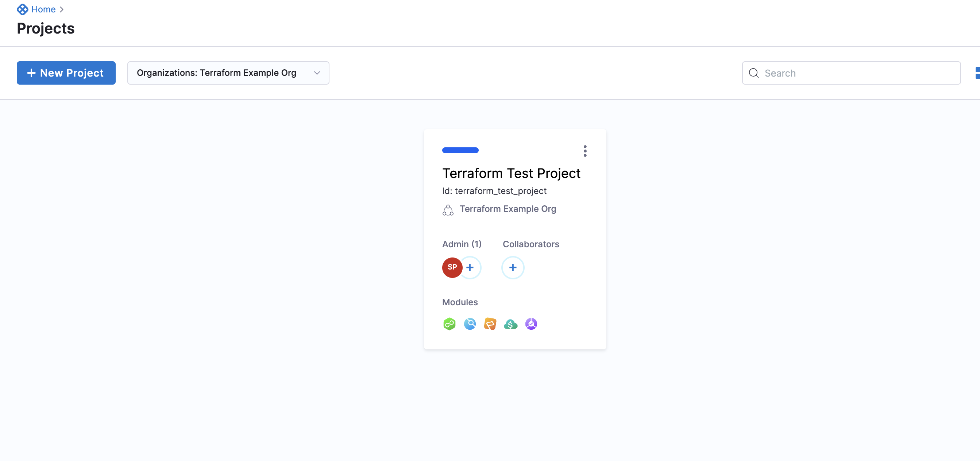Click the SP admin avatar
The height and width of the screenshot is (461, 980).
coord(452,267)
